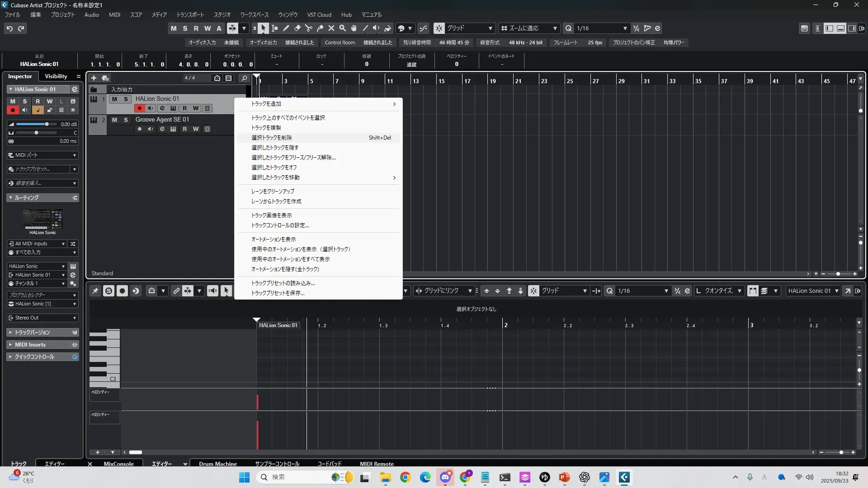868x488 pixels.
Task: Select the Draw pencil tool in toolbar
Action: (x=286, y=28)
